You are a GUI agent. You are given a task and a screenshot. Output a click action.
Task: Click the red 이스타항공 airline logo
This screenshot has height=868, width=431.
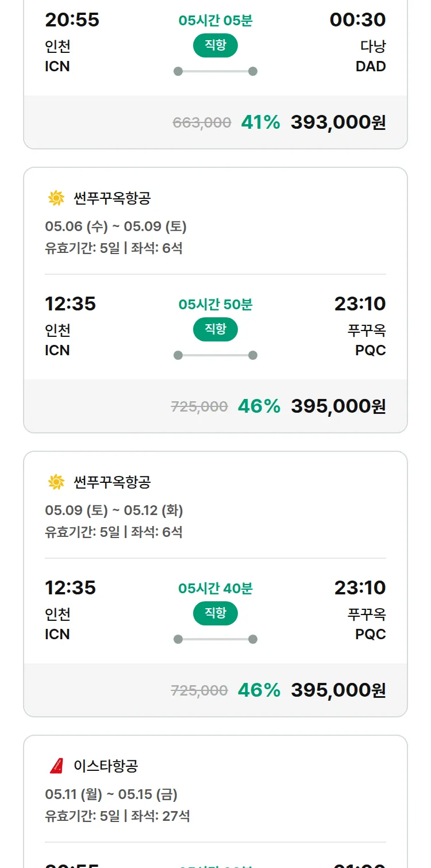[56, 766]
